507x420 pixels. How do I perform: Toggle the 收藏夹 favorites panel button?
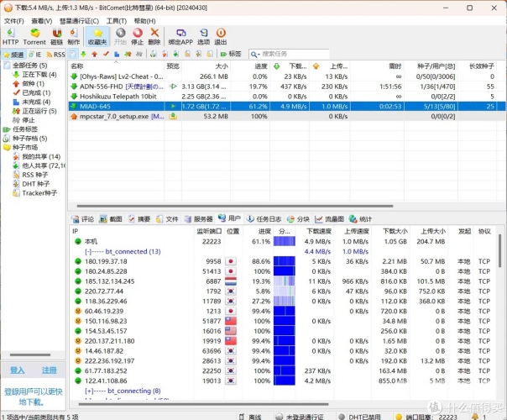[x=97, y=37]
